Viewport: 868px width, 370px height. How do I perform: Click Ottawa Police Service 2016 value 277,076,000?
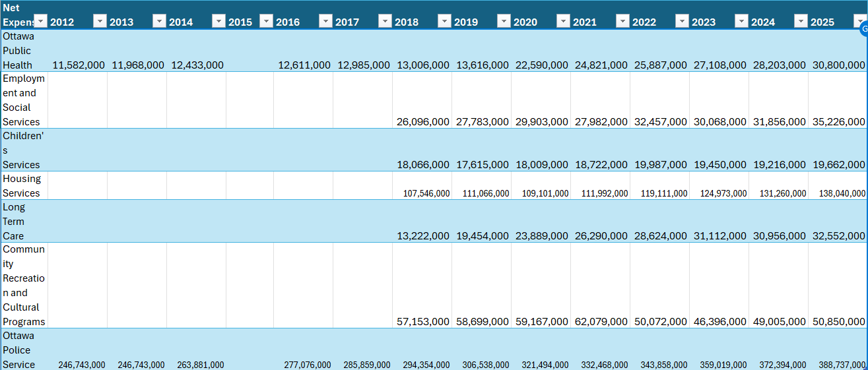(304, 365)
